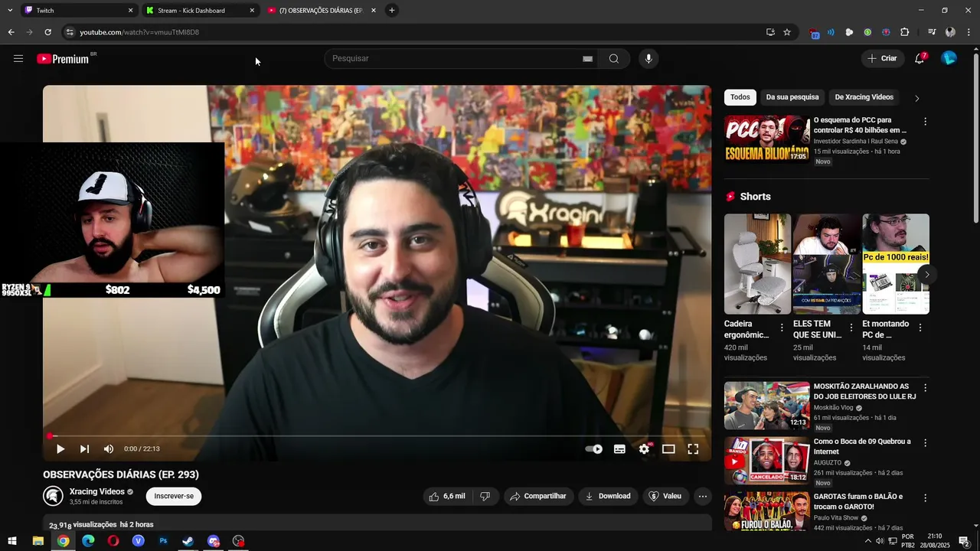Click the address bar URL
The height and width of the screenshot is (551, 980).
pyautogui.click(x=139, y=32)
